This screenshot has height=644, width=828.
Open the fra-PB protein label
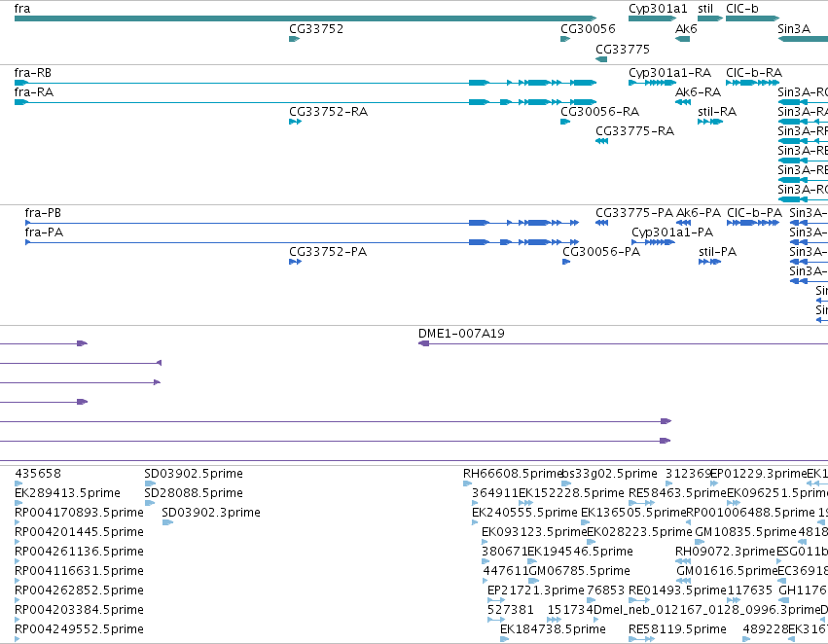[43, 213]
